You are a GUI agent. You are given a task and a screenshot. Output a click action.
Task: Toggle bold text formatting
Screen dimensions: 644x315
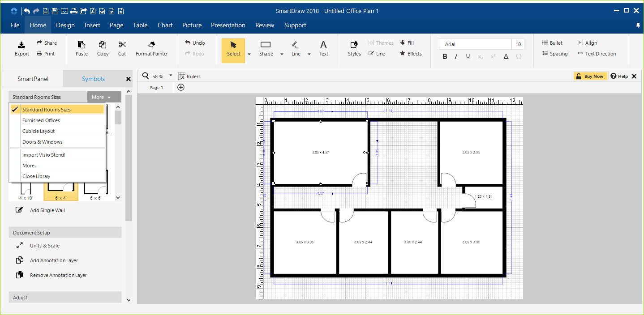(x=445, y=56)
